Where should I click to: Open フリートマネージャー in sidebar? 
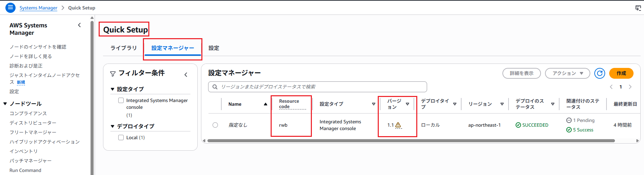33,132
